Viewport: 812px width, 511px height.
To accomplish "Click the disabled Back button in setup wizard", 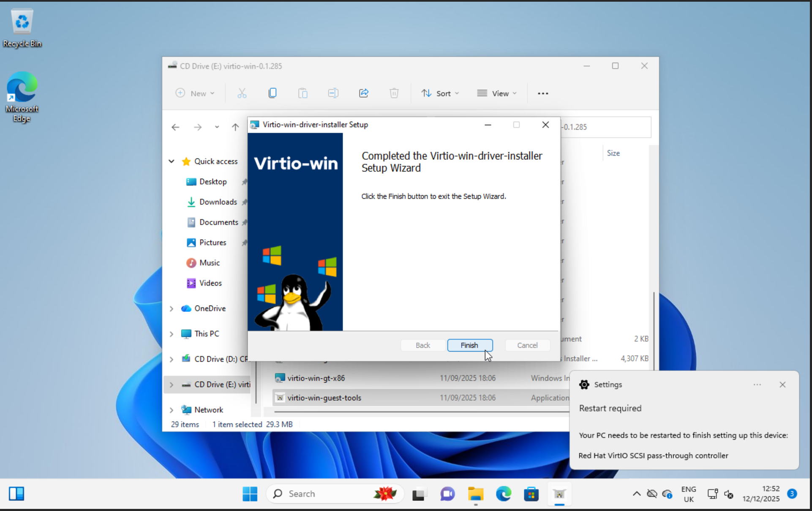I will [x=423, y=345].
